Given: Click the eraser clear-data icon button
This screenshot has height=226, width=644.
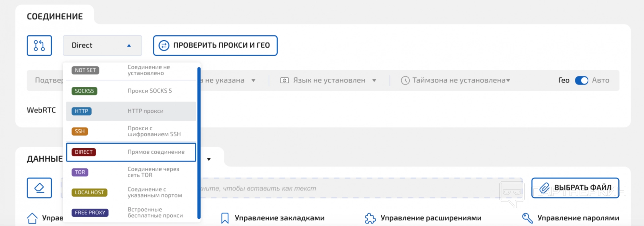Looking at the screenshot, I should click(x=39, y=188).
